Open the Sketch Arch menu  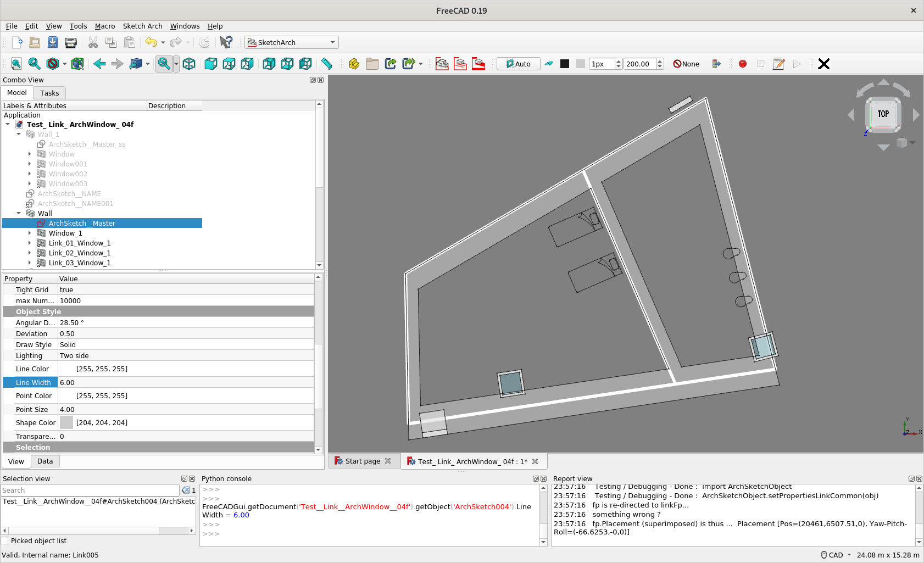click(x=142, y=26)
